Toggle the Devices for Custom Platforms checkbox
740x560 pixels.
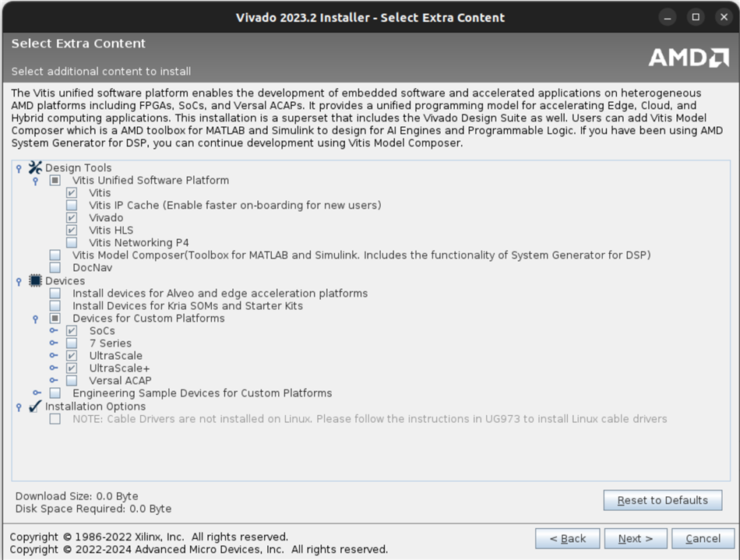tap(55, 319)
